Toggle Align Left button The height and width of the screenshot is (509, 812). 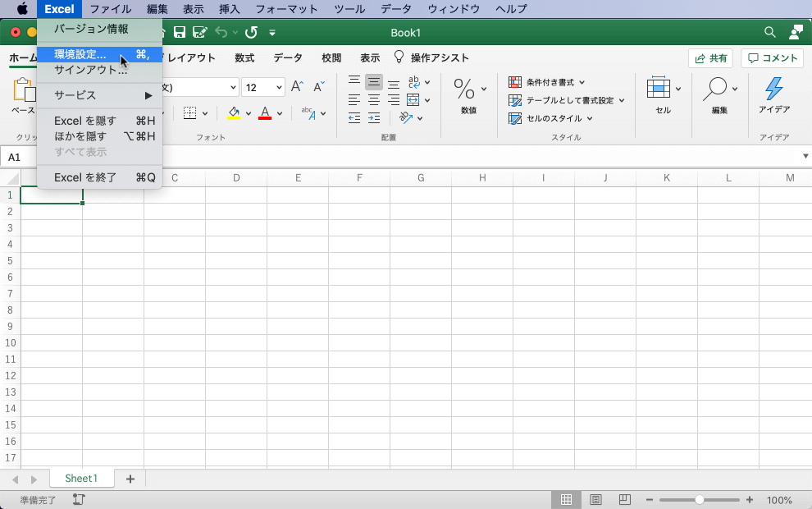click(x=354, y=99)
